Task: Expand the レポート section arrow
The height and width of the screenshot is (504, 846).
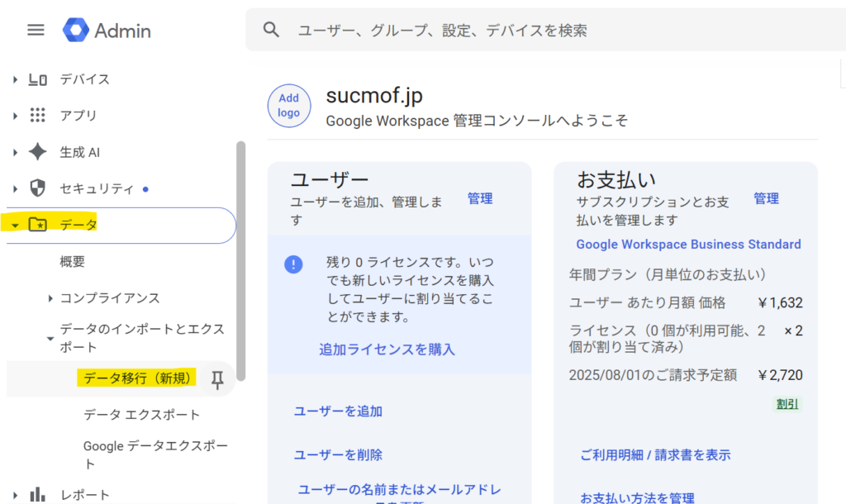Action: [15, 495]
